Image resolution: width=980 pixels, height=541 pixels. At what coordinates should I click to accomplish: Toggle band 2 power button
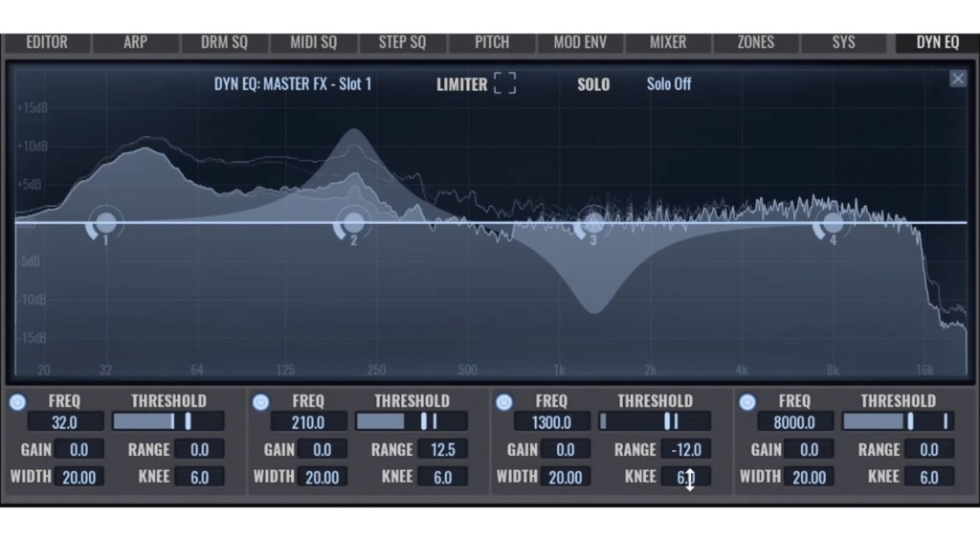click(x=260, y=402)
